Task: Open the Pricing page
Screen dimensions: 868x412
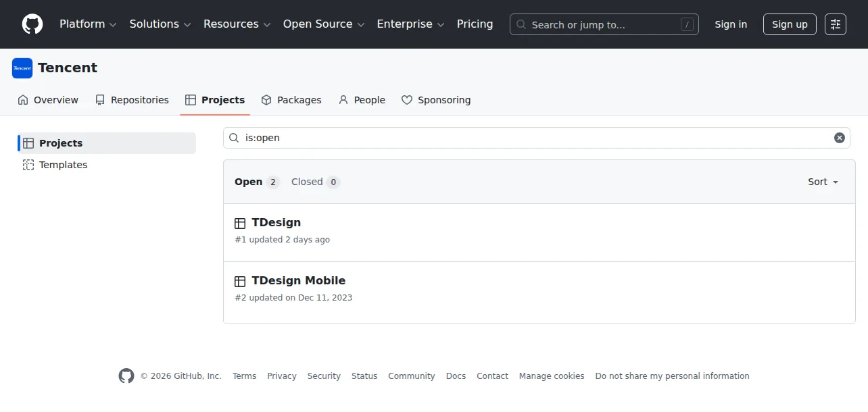Action: [475, 24]
